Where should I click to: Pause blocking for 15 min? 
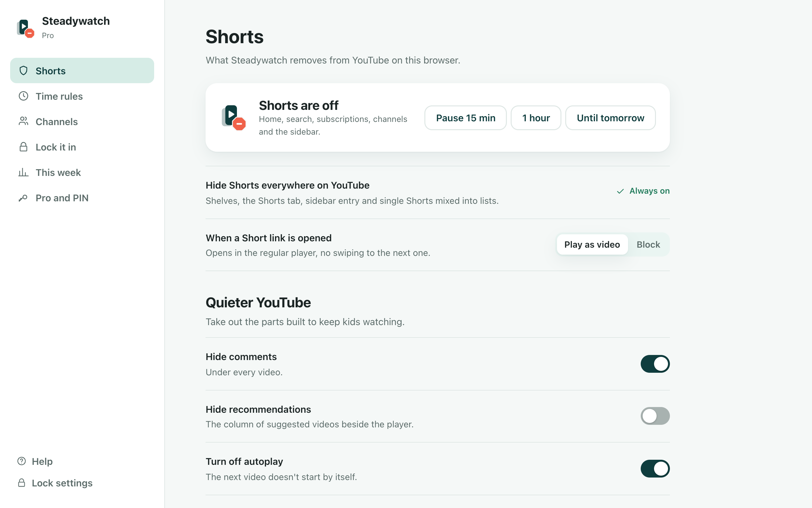465,118
